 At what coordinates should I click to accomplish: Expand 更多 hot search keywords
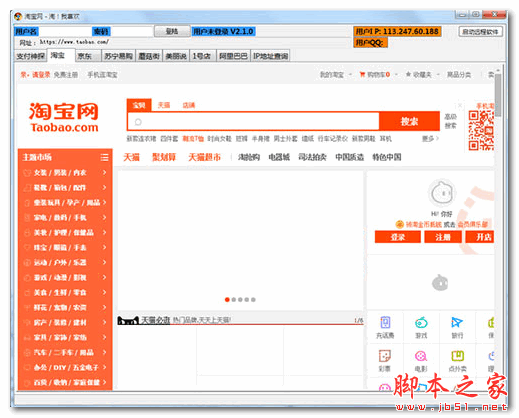click(x=430, y=138)
